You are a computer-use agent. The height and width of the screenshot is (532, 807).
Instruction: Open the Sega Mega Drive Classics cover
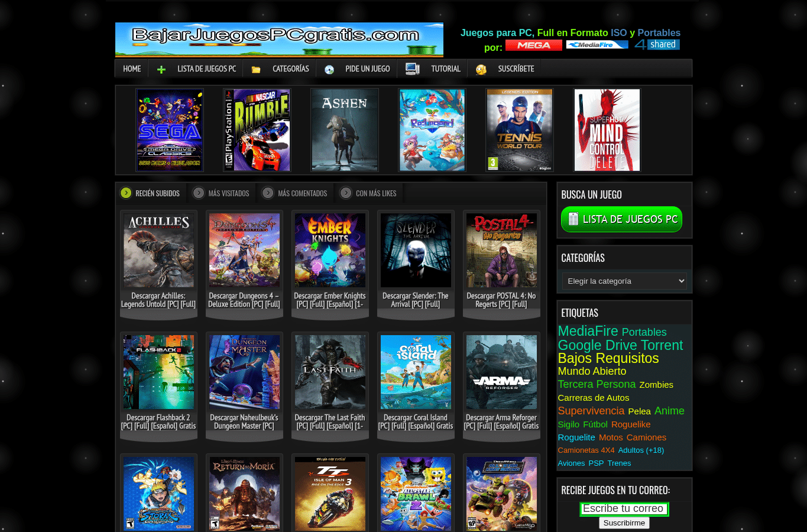click(170, 130)
